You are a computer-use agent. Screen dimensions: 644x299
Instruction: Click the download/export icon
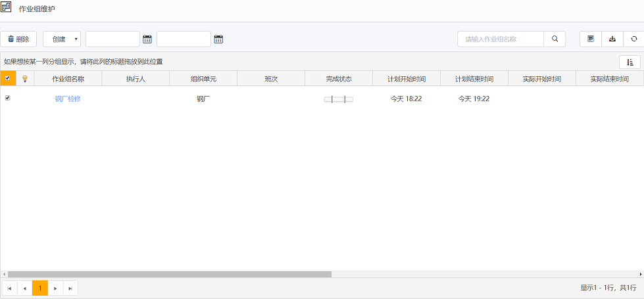(612, 39)
